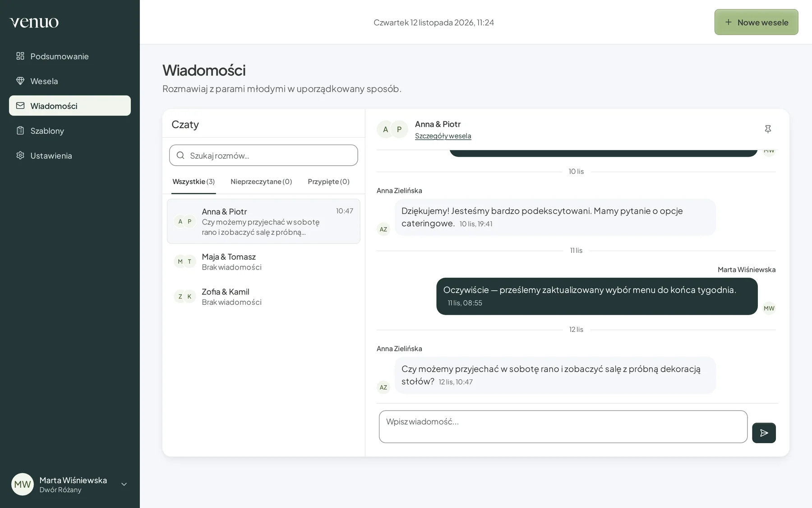Open the Szczegóły wesela link
Image resolution: width=812 pixels, height=508 pixels.
pyautogui.click(x=443, y=136)
